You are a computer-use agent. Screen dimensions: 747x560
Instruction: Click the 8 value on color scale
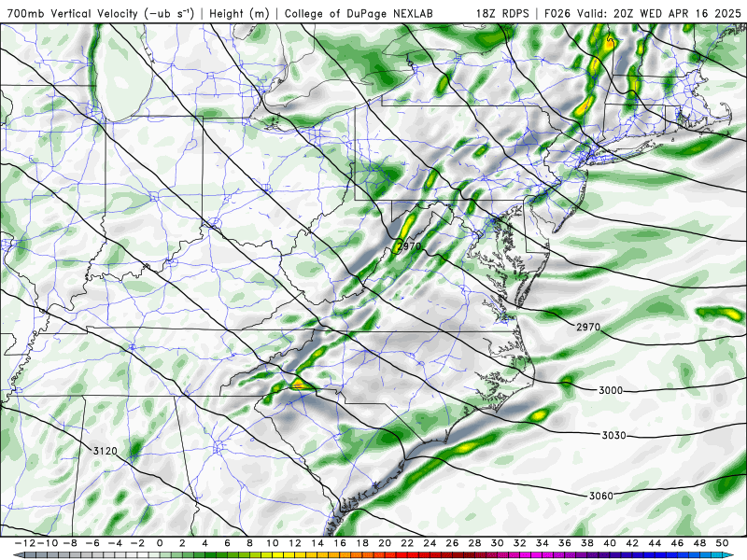[x=249, y=543]
